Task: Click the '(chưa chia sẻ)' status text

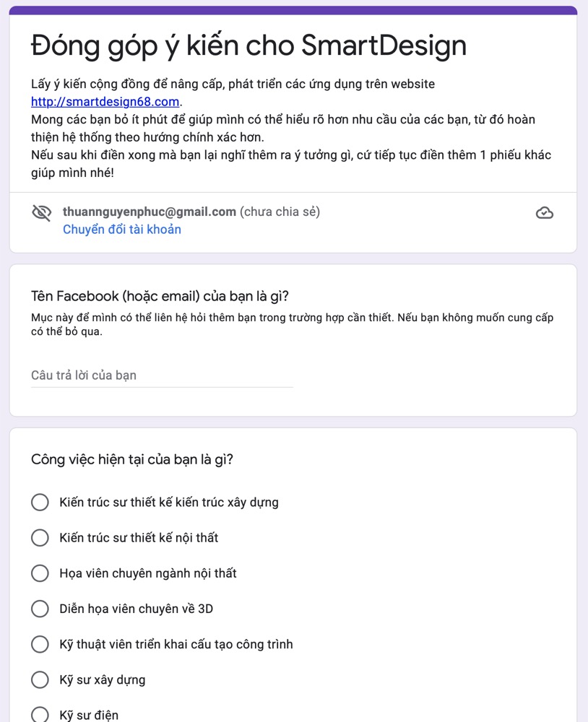Action: [x=280, y=212]
